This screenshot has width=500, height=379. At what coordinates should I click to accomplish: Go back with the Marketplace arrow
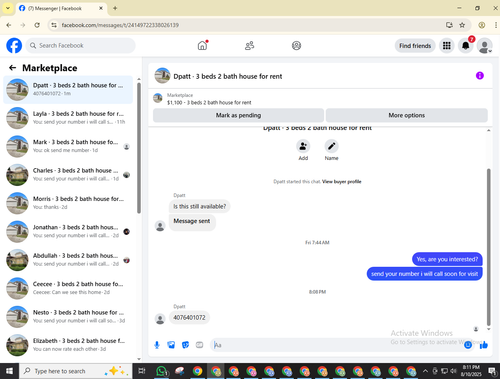13,68
